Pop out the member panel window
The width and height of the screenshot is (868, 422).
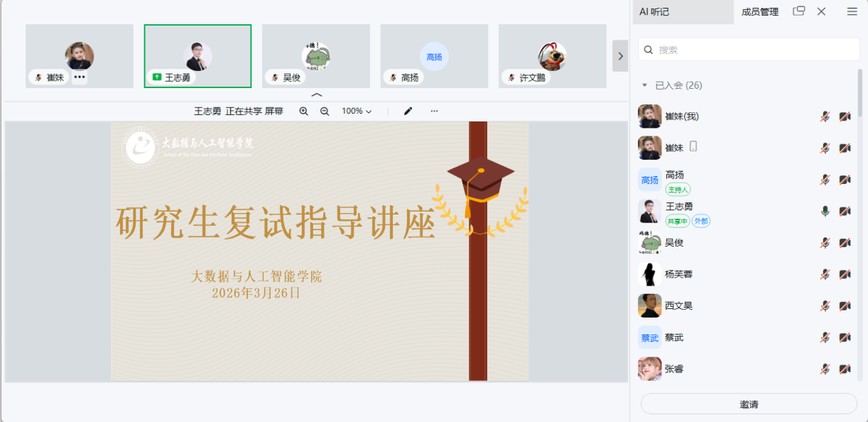coord(799,11)
